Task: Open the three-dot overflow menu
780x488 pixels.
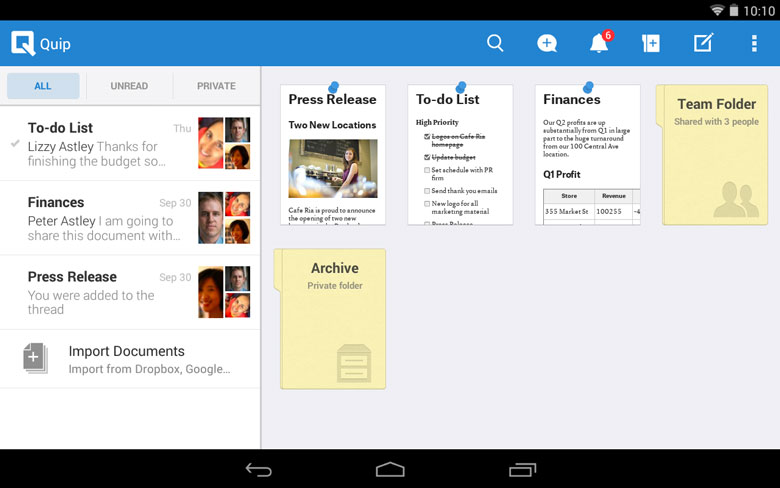Action: pos(754,43)
